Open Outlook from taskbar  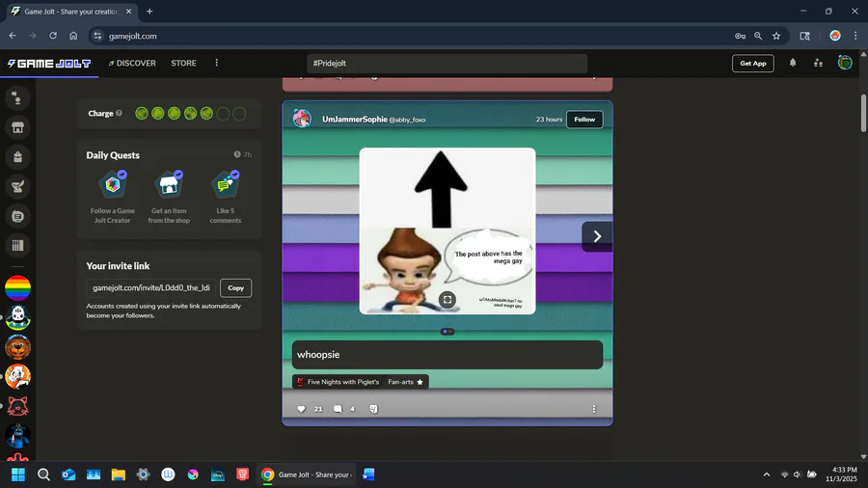[68, 474]
